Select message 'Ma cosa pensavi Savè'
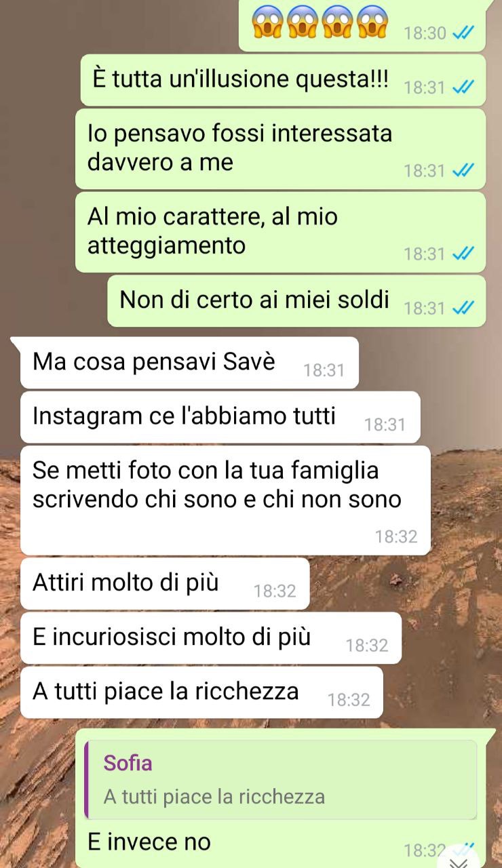The height and width of the screenshot is (868, 502). 190,363
